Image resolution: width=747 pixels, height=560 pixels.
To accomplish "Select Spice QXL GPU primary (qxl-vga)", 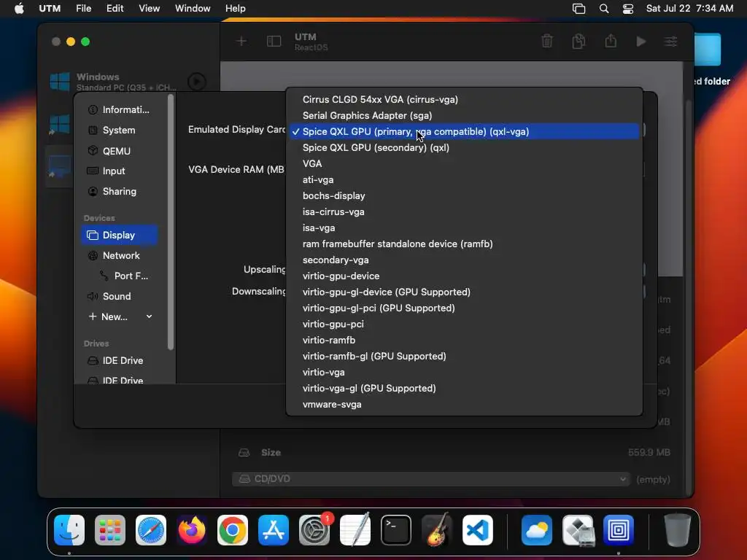I will click(x=464, y=131).
